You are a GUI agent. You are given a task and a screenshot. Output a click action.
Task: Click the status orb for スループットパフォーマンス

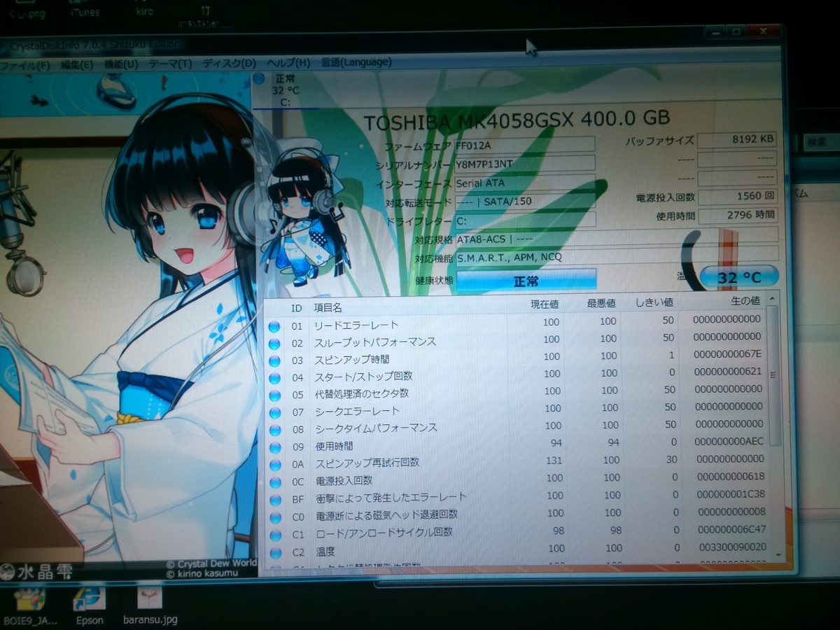point(274,343)
